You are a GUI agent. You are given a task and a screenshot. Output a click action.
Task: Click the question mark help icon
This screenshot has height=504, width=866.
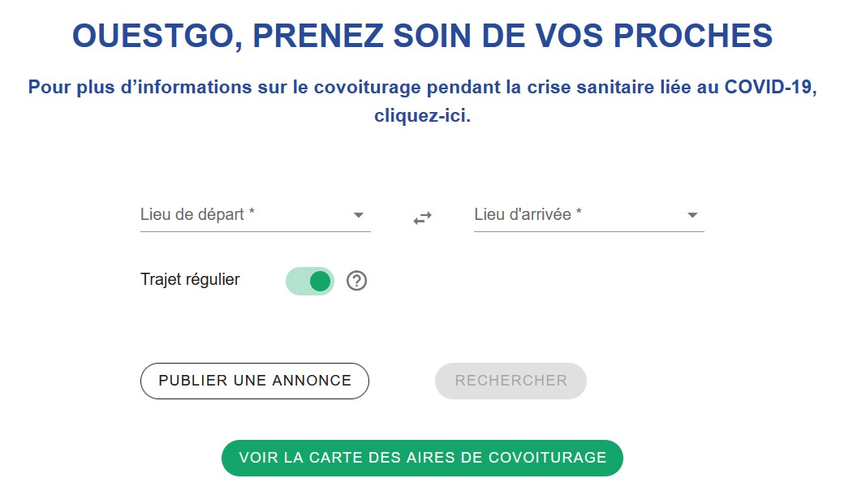pos(357,281)
